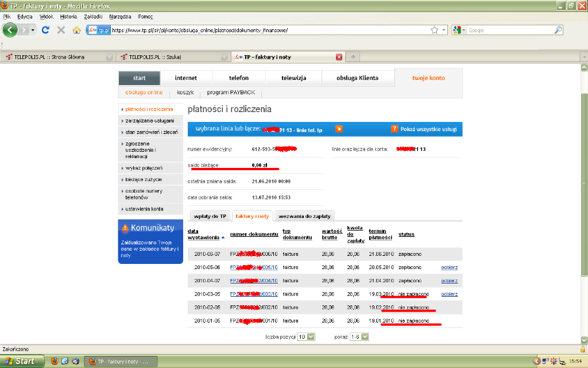Open the Zakładki menu
This screenshot has height=368, width=588.
93,17
